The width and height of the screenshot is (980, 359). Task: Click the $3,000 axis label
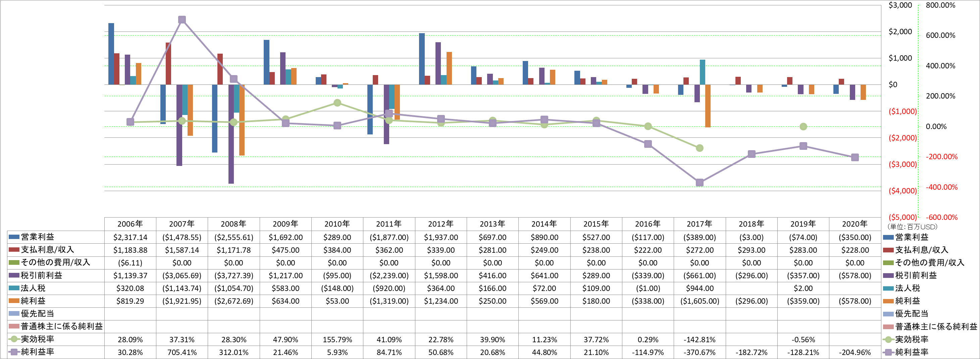coord(900,5)
